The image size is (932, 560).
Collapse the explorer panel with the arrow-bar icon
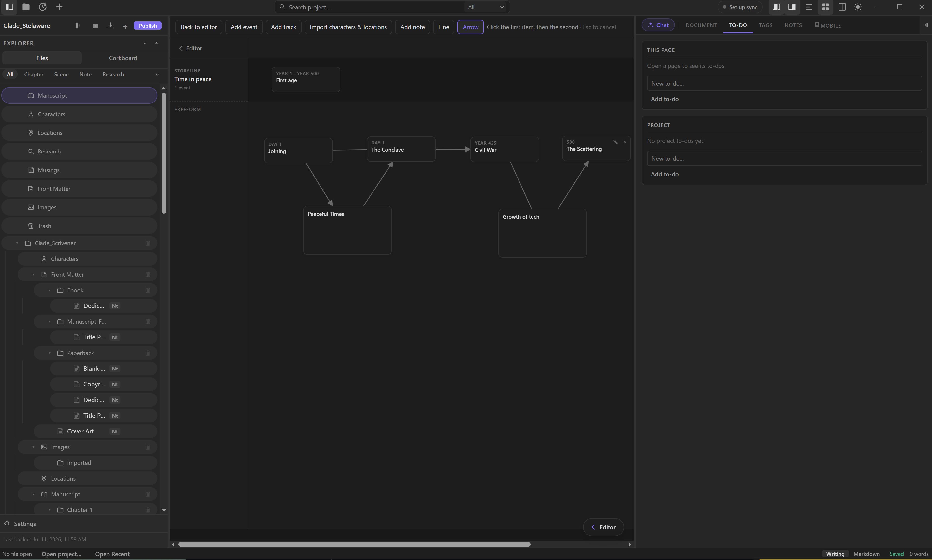78,26
